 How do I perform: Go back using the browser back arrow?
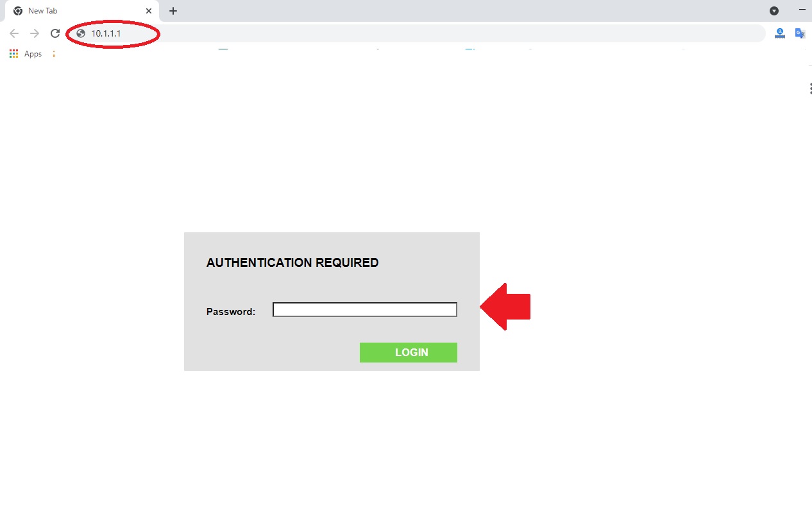(14, 33)
